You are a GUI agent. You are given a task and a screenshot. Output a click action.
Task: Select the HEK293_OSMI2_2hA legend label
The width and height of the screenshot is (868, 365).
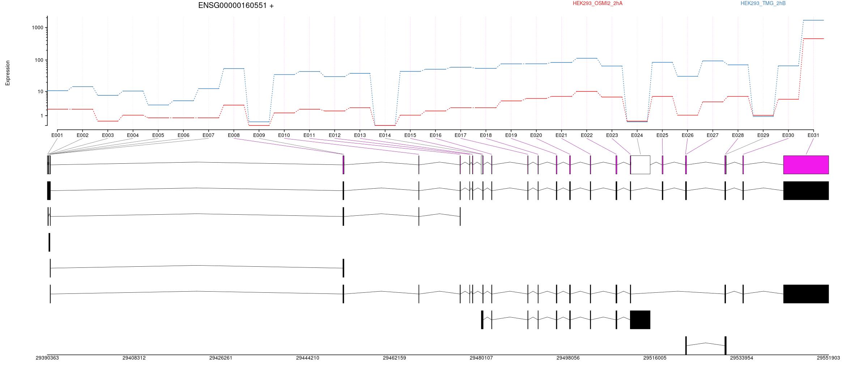pyautogui.click(x=597, y=3)
